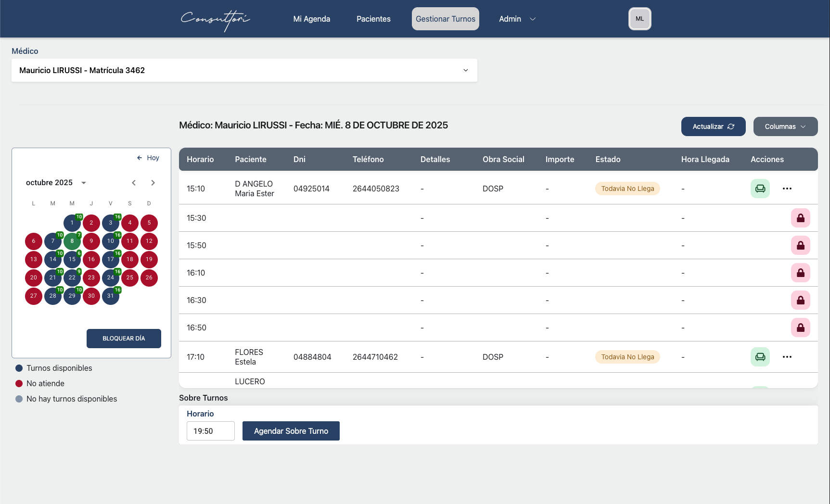
Task: Expand the Columnas dropdown
Action: (x=785, y=126)
